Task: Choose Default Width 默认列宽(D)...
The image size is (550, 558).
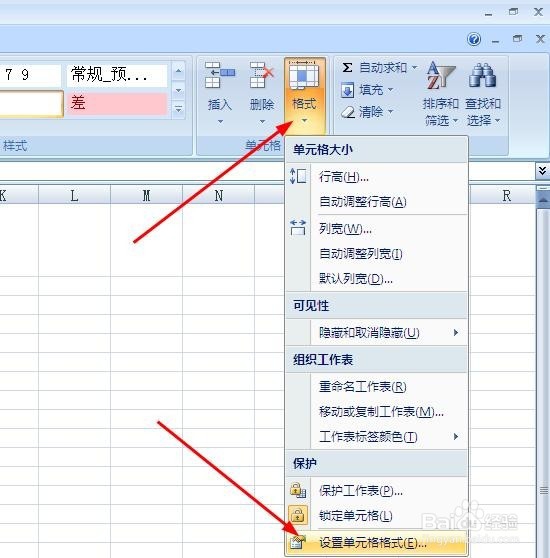Action: coord(377,279)
